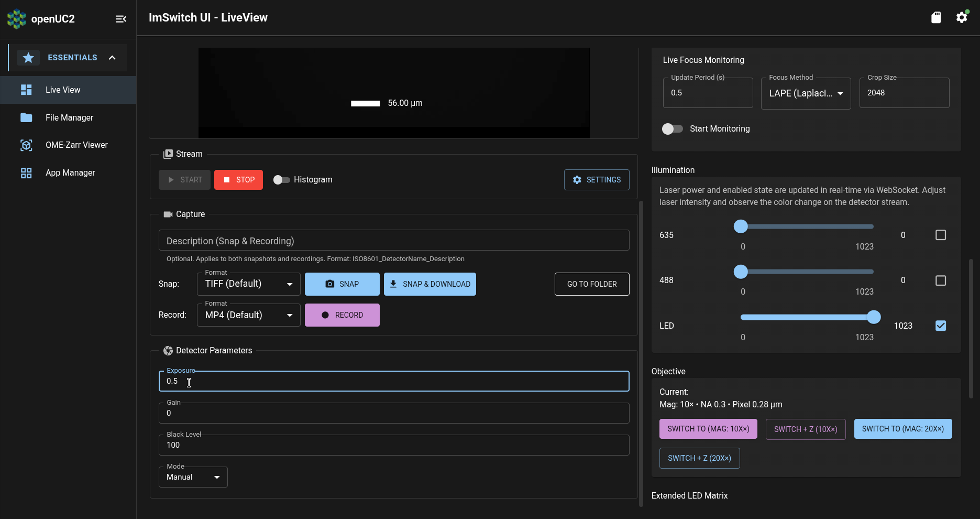This screenshot has width=980, height=519.
Task: Collapse the sidebar using the hamburger icon
Action: 120,18
